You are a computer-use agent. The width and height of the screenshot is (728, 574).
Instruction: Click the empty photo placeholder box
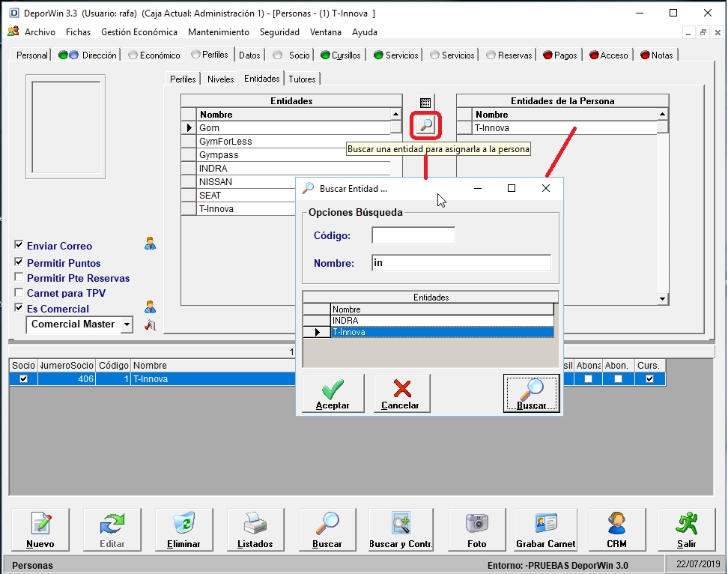point(65,127)
